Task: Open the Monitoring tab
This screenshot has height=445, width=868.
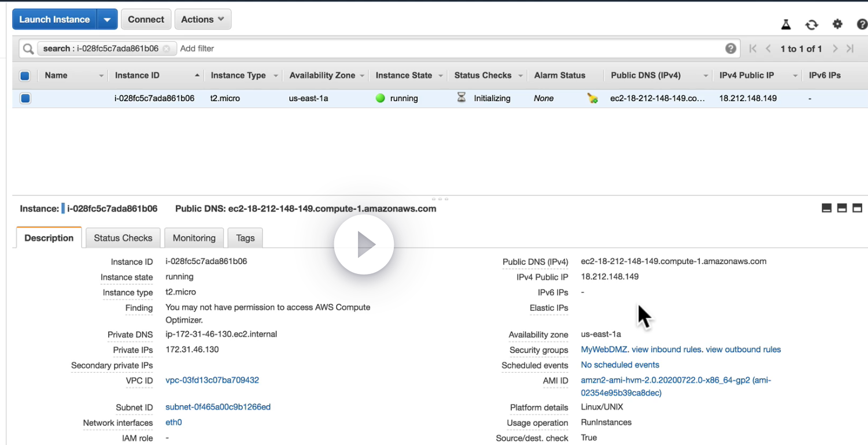Action: 194,238
